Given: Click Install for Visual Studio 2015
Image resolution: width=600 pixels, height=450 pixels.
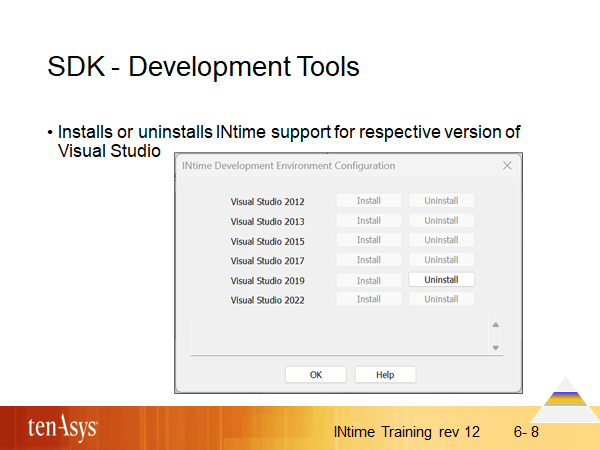Looking at the screenshot, I should click(x=369, y=240).
